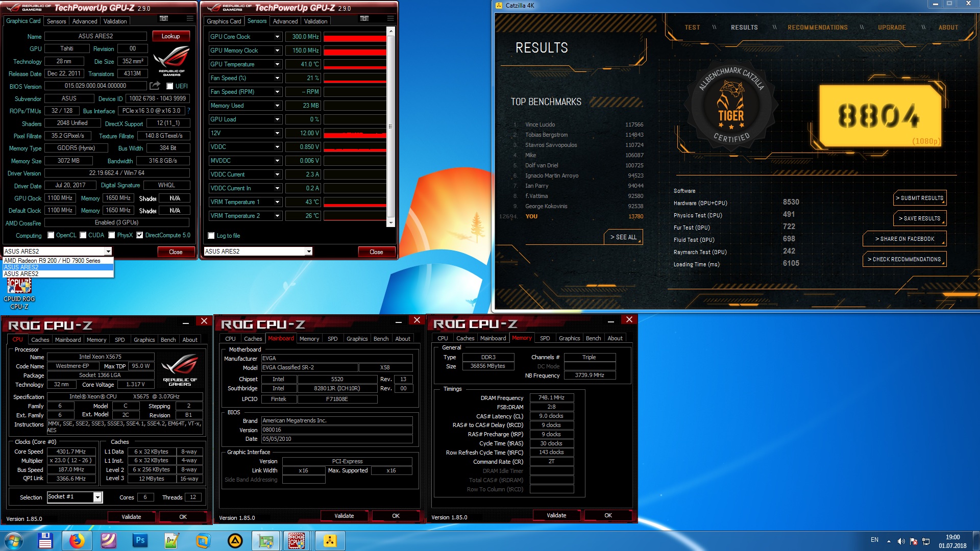Open SPD tab in middle CPU-Z window
Image resolution: width=980 pixels, height=551 pixels.
332,339
